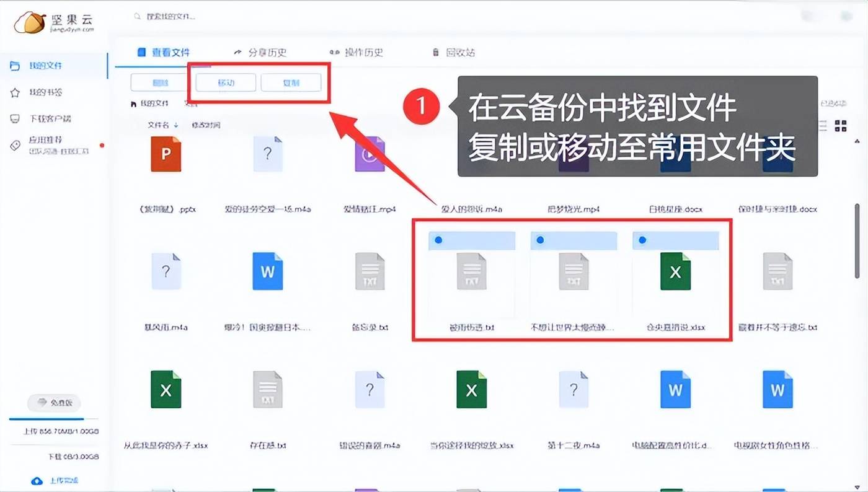Select the 从此我是你的赤子.xlsx Excel icon
Screen dimensions: 868x492
166,389
